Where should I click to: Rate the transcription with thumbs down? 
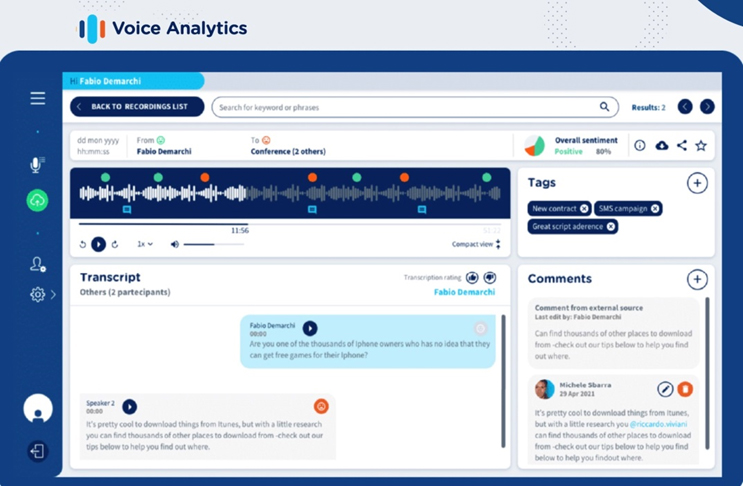(490, 278)
